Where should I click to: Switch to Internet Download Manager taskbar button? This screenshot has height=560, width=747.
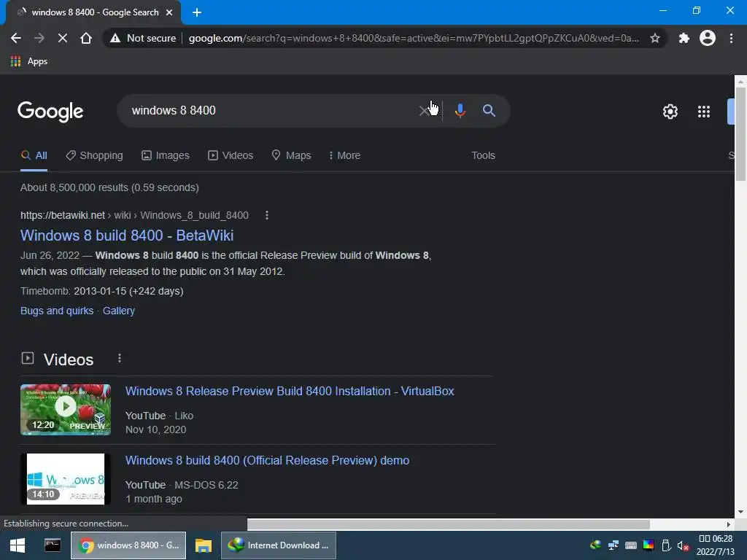click(x=279, y=545)
